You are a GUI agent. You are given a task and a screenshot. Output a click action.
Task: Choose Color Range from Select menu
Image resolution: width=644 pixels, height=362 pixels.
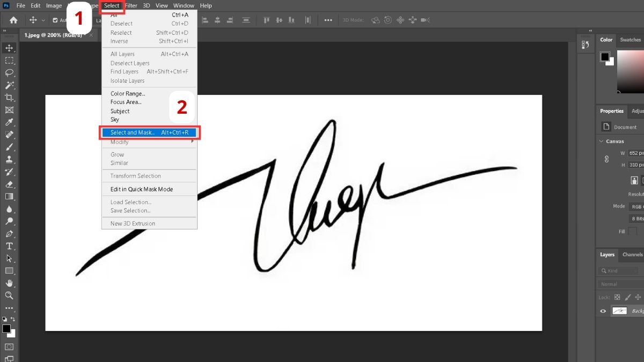point(128,94)
